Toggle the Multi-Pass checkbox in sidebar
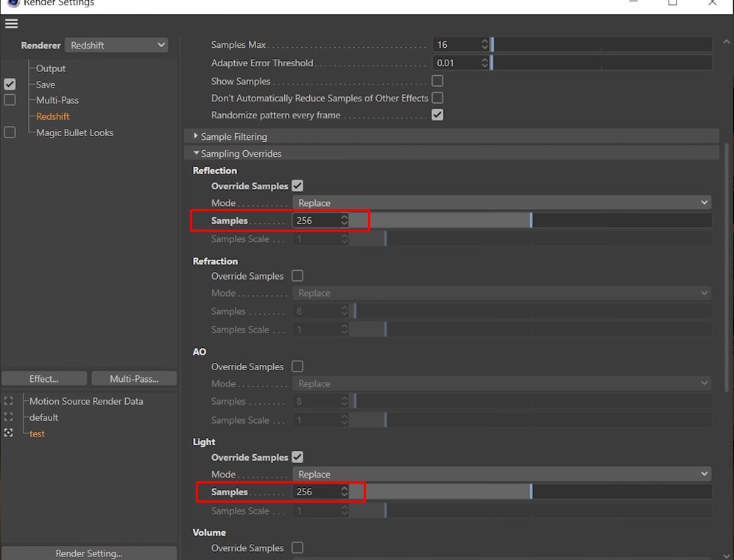734x560 pixels. (x=10, y=100)
